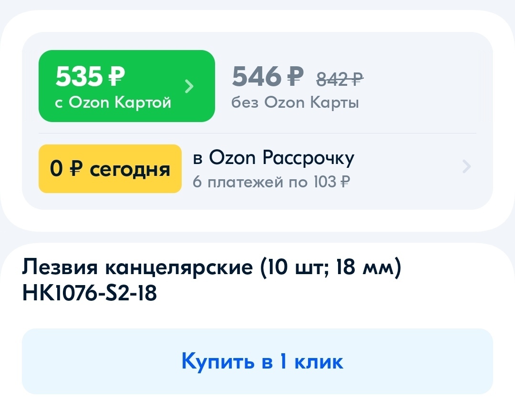
Task: Click the large 535 number in the green button
Action: point(79,76)
